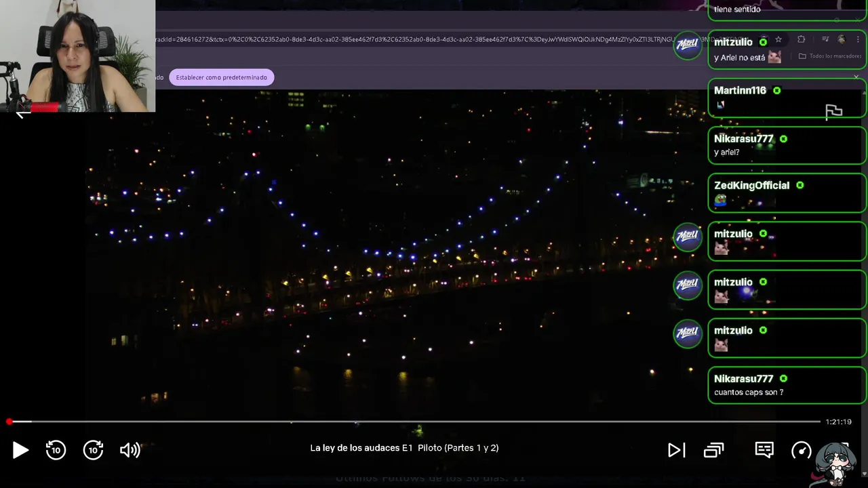Click the green badge beside Martinn116

776,90
